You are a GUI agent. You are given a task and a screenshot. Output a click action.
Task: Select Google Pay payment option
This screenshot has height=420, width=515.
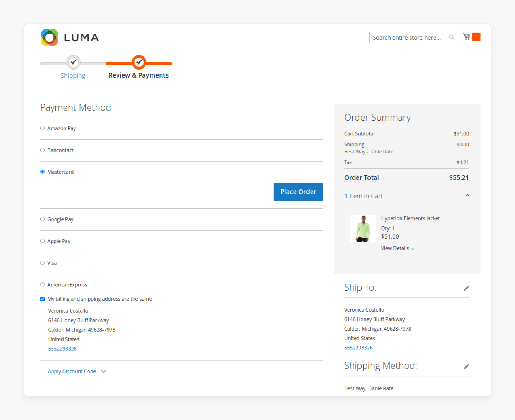click(x=42, y=219)
